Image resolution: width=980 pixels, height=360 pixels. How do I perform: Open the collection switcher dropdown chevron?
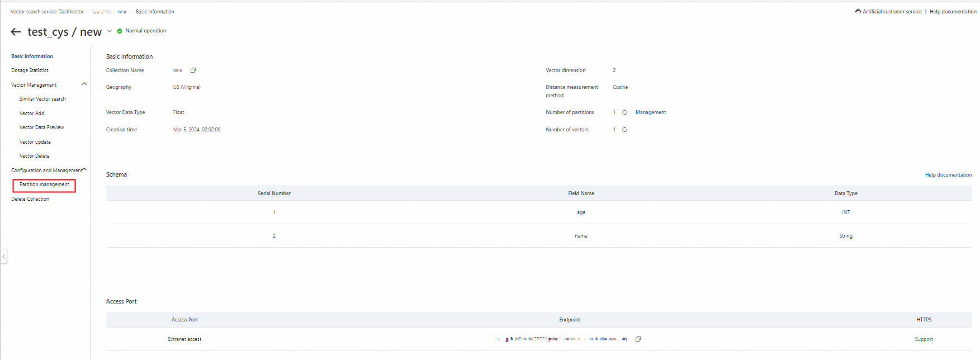(110, 31)
